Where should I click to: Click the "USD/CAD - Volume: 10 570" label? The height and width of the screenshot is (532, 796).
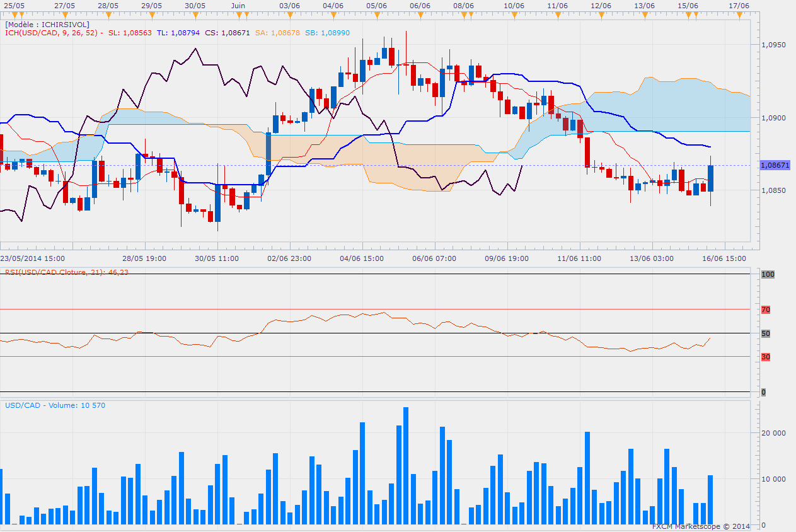click(55, 405)
